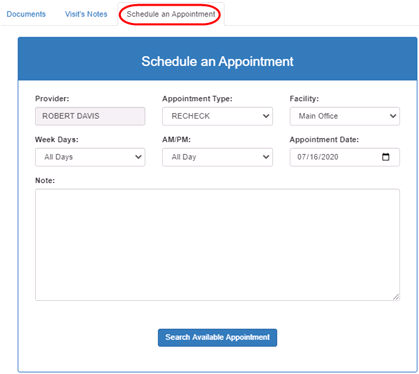Click the Facility dropdown chevron
The width and height of the screenshot is (419, 374).
(x=393, y=116)
